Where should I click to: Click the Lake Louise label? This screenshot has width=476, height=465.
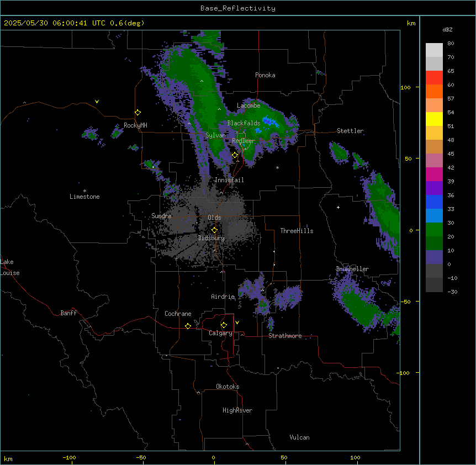(x=10, y=267)
